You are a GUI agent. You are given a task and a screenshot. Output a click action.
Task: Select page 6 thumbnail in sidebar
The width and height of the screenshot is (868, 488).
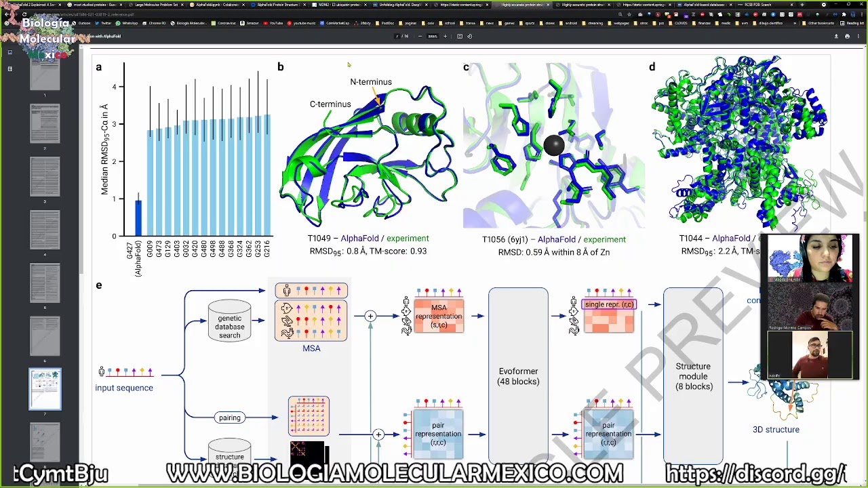point(45,335)
